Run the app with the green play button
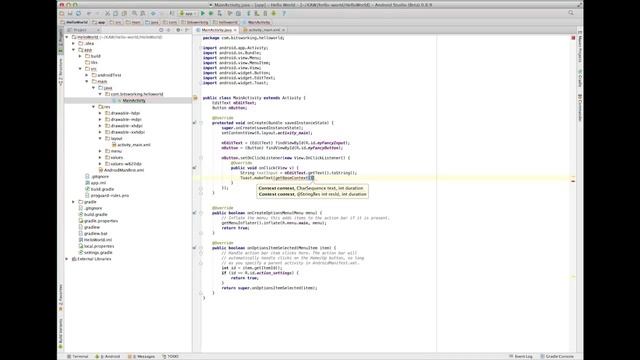This screenshot has width=640, height=360. click(202, 13)
